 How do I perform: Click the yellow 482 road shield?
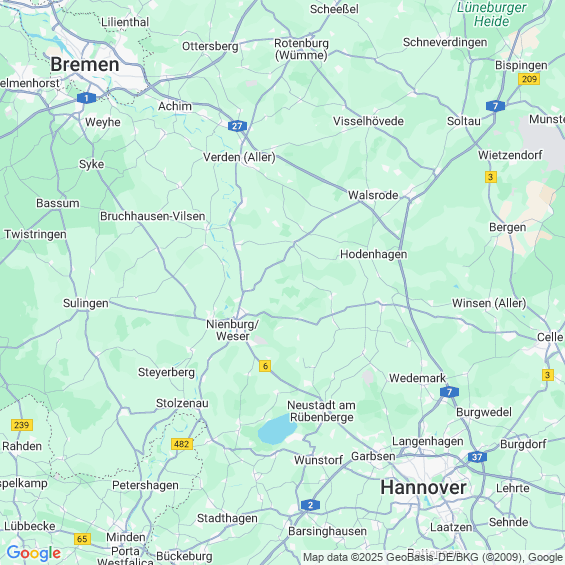point(182,444)
